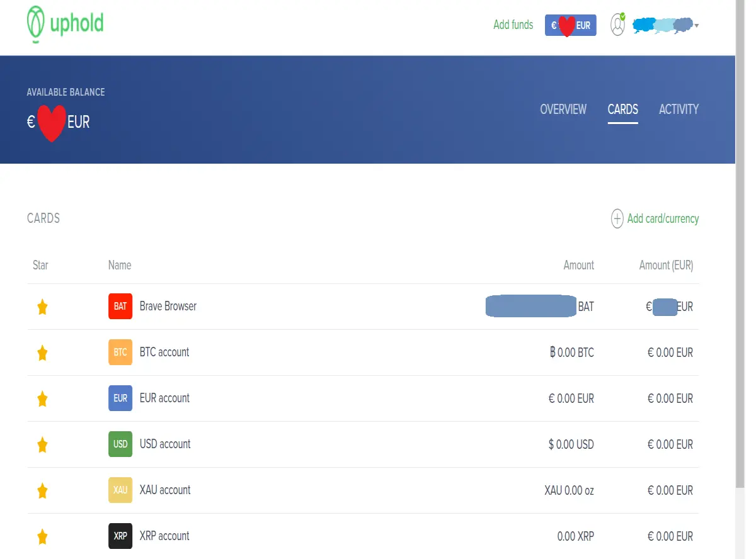This screenshot has width=756, height=559.
Task: Open the EUR account card name
Action: 164,398
